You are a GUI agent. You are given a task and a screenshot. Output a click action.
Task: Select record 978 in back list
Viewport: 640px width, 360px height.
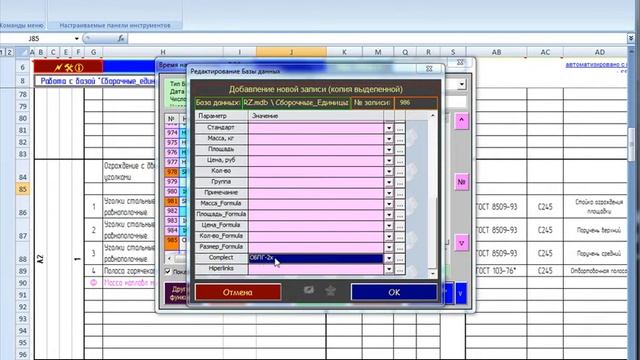tap(172, 172)
